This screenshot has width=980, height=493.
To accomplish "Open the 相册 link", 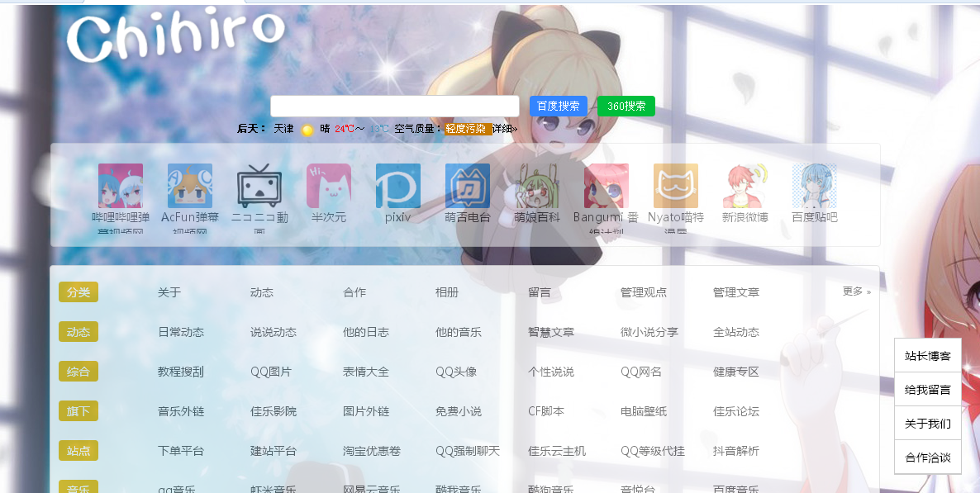I will pyautogui.click(x=447, y=292).
